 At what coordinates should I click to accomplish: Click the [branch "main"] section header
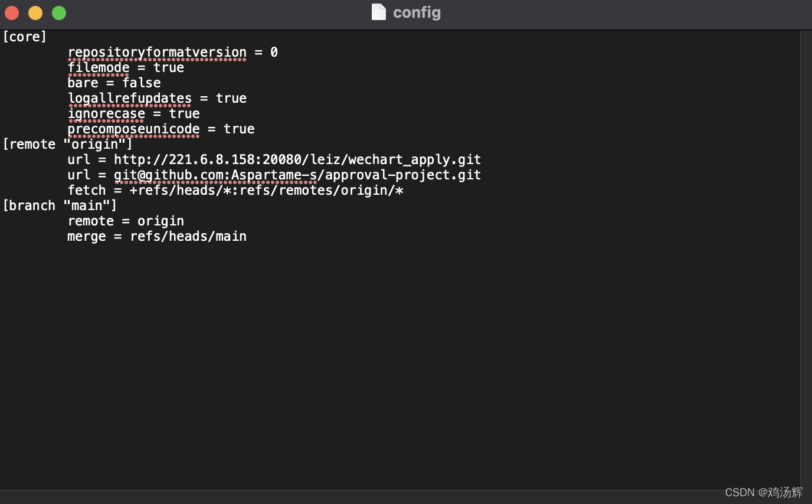[x=60, y=205]
